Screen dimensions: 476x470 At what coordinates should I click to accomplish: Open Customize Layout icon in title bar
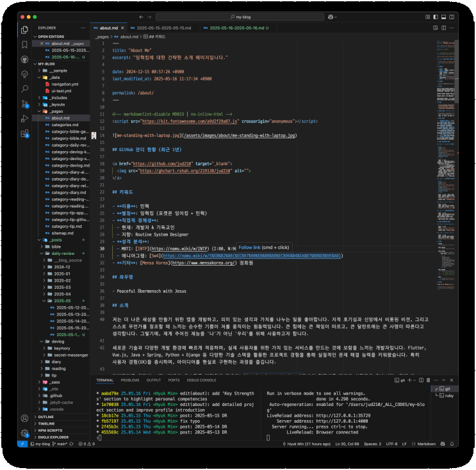[x=427, y=17]
